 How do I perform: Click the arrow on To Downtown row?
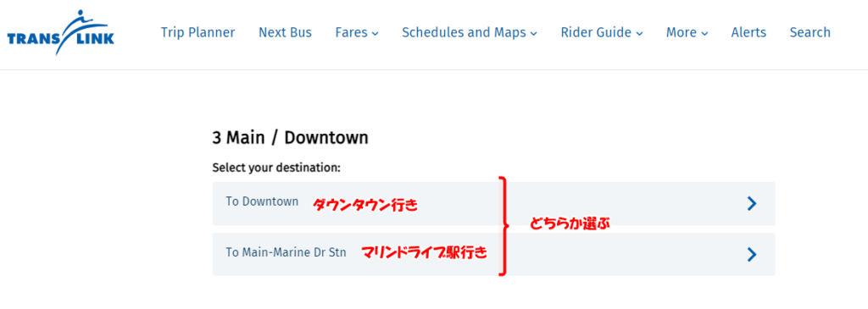(x=751, y=203)
